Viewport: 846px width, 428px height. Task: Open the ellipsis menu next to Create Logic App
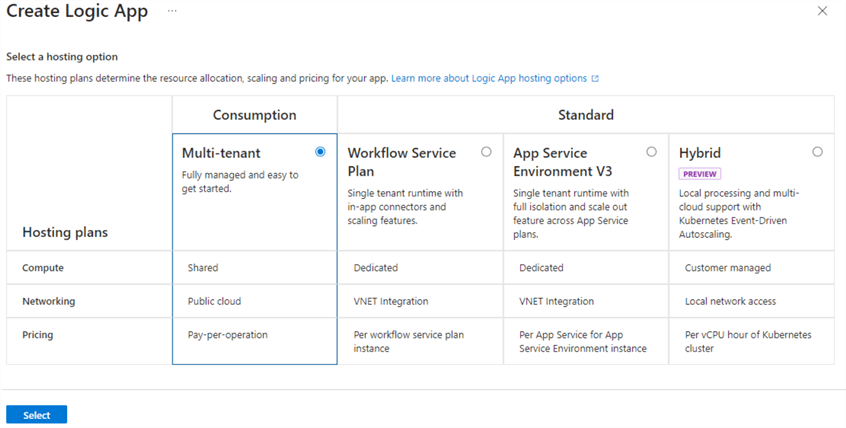coord(172,11)
